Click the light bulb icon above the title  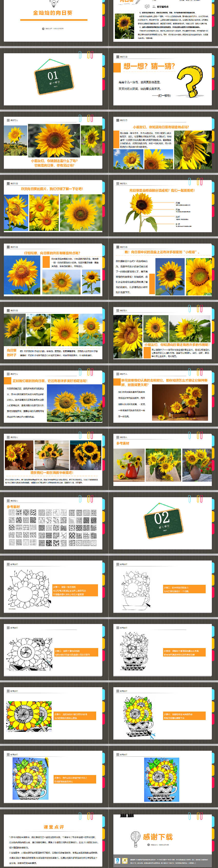pyautogui.click(x=53, y=4)
